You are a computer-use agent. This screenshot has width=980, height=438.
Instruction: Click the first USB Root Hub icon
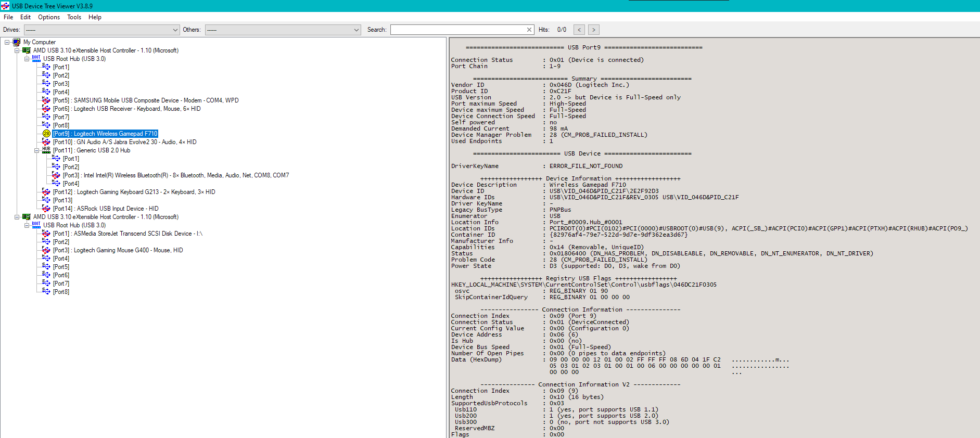click(x=36, y=58)
